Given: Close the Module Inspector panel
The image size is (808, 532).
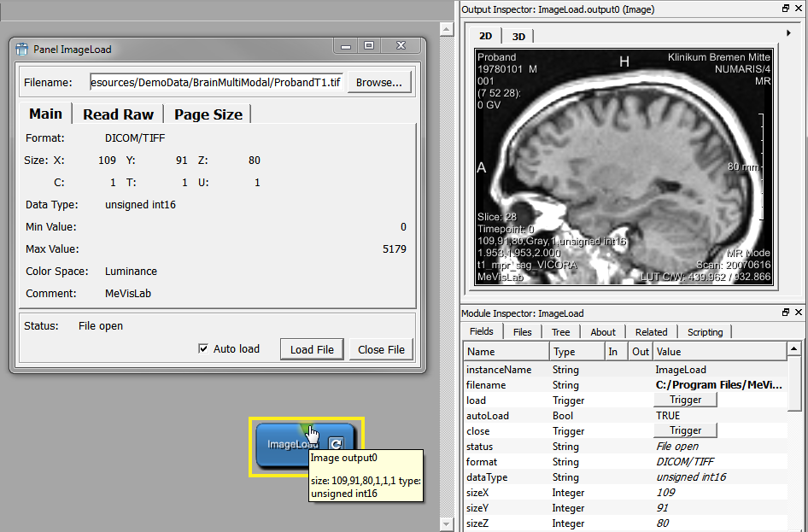Looking at the screenshot, I should (799, 313).
